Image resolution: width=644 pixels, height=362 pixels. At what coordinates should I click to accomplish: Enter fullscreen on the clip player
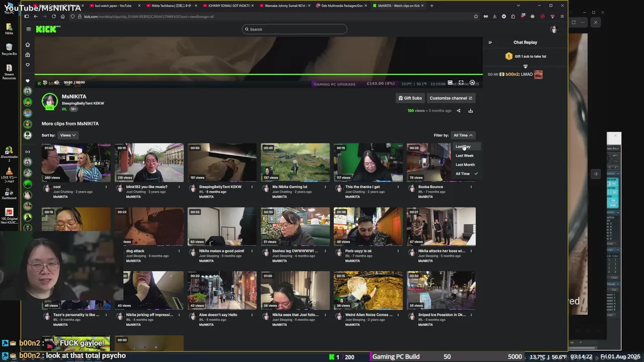tap(461, 82)
